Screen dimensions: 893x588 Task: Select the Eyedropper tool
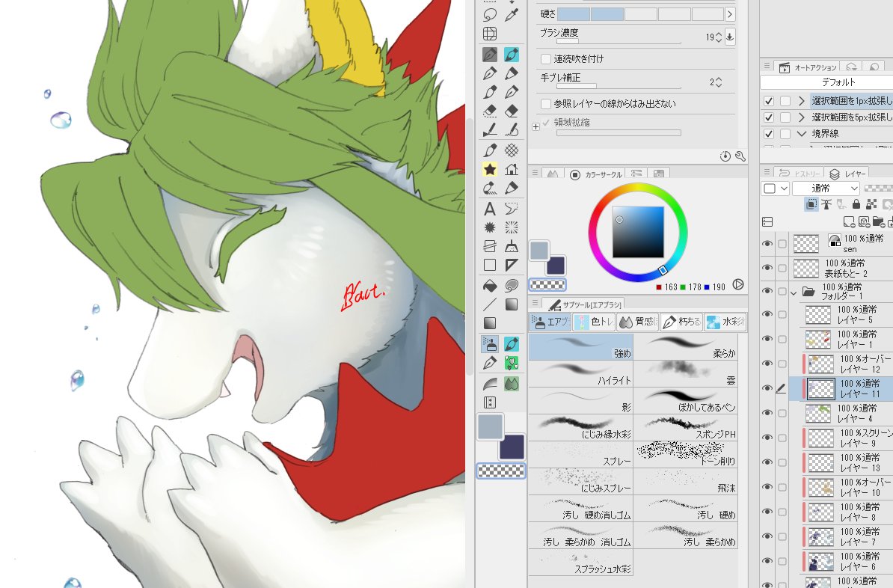coord(512,15)
